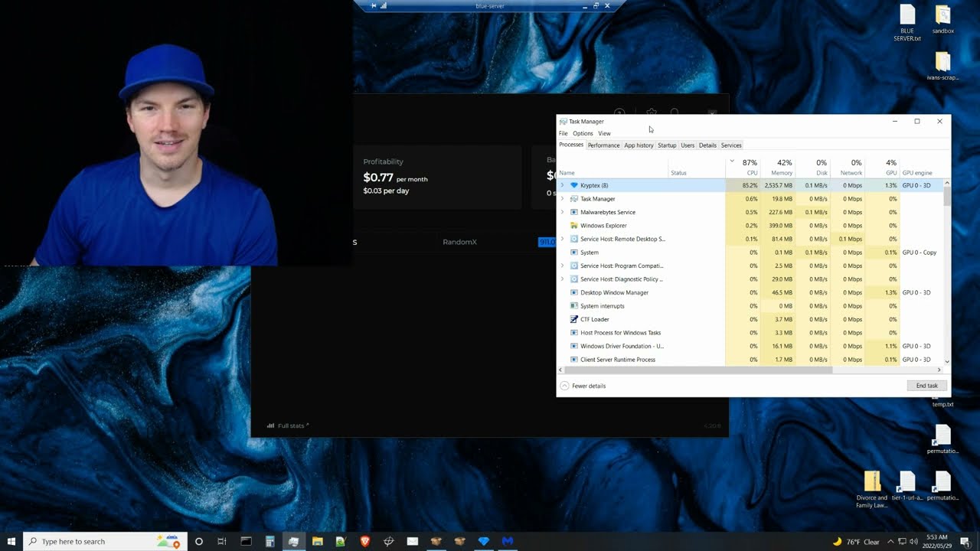Click the End task button
The width and height of the screenshot is (980, 551).
(x=927, y=386)
